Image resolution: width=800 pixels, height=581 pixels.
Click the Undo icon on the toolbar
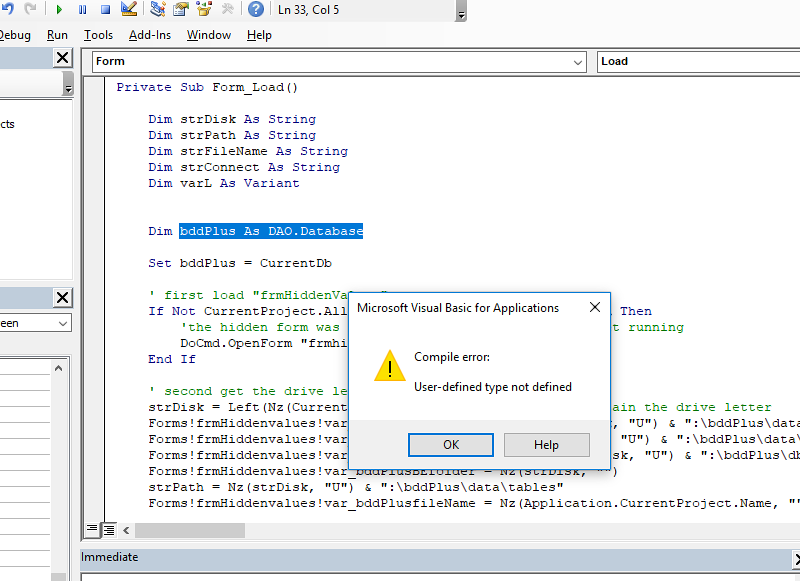click(x=9, y=9)
